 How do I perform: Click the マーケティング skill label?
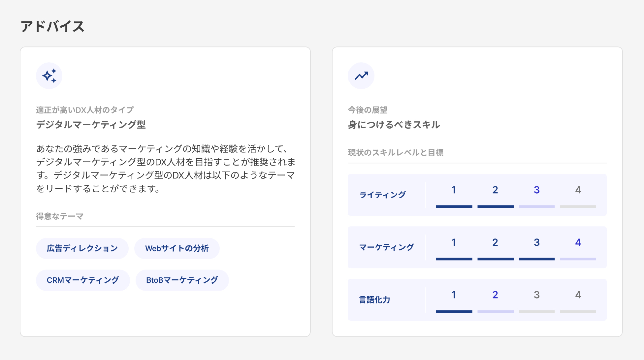click(386, 247)
